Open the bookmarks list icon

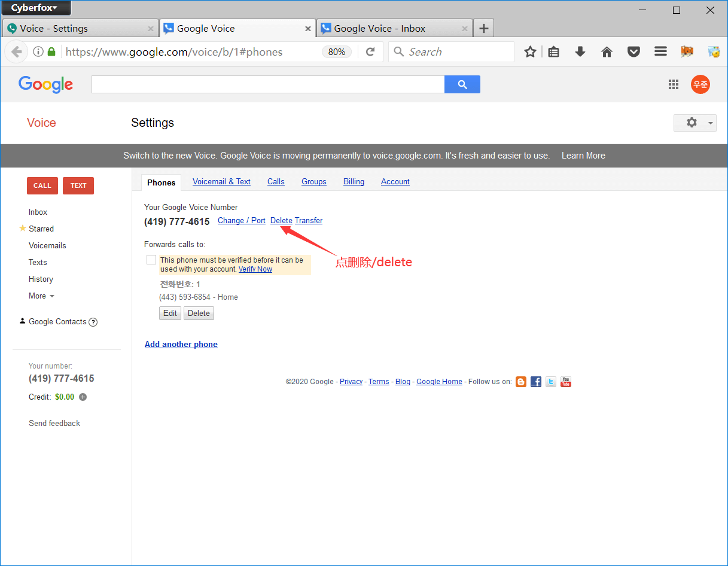tap(554, 52)
